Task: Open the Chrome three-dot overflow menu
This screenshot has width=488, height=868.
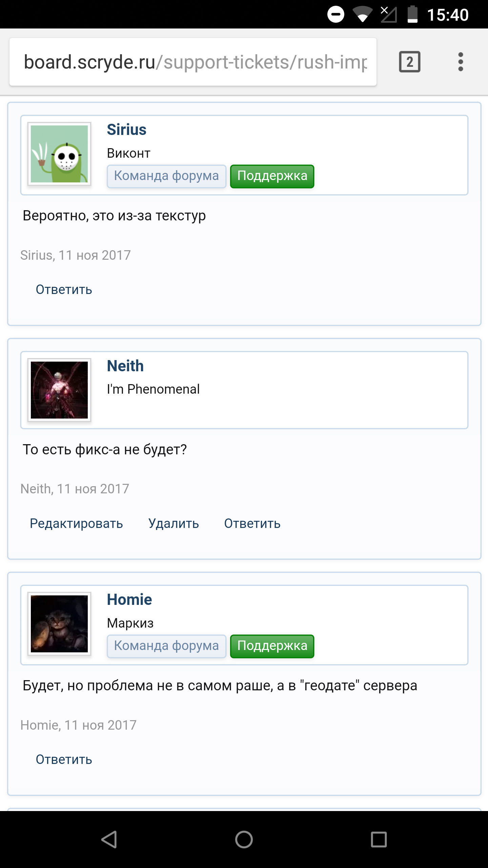Action: (x=460, y=62)
